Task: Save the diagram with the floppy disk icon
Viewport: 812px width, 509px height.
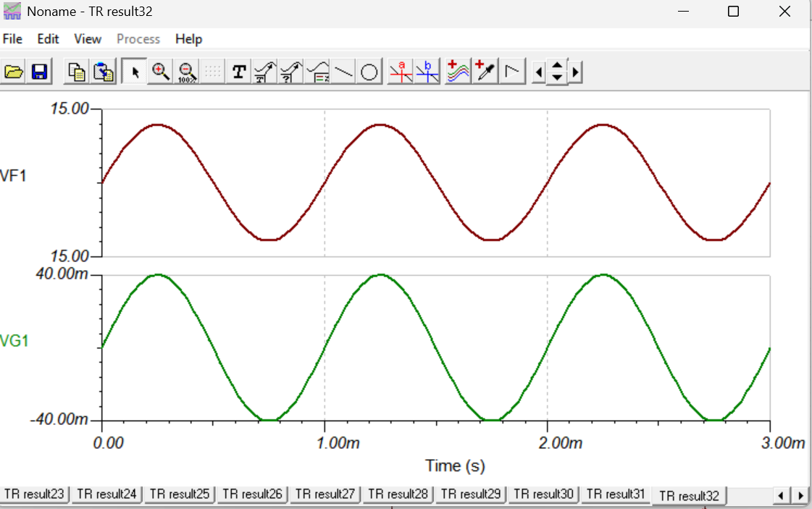Action: tap(38, 72)
